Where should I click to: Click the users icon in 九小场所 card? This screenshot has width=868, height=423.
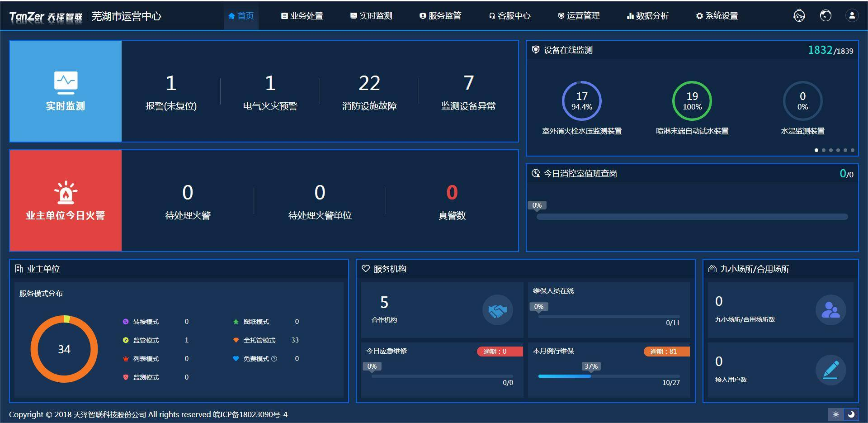(830, 310)
